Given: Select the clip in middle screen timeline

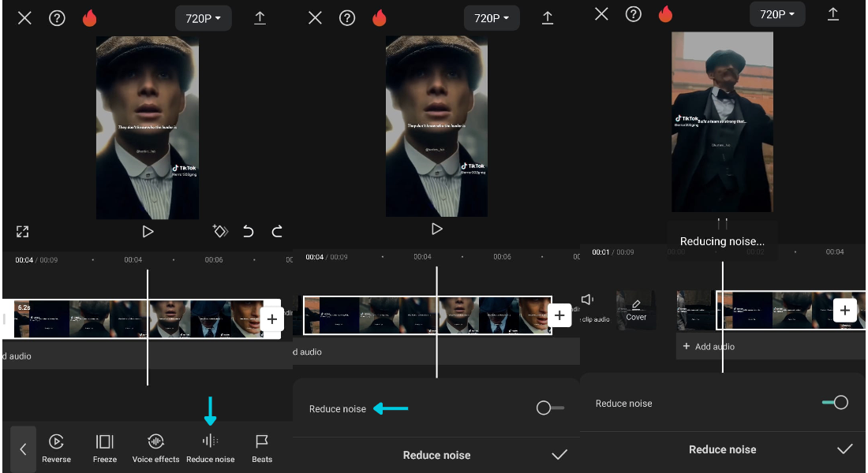Looking at the screenshot, I should pyautogui.click(x=428, y=315).
